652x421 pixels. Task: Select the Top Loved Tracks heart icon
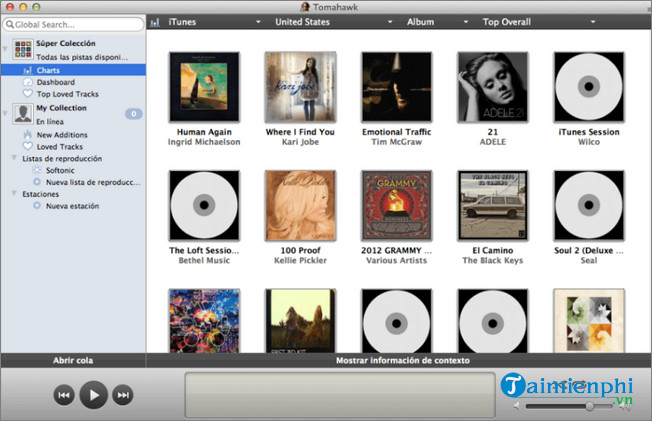(x=26, y=94)
